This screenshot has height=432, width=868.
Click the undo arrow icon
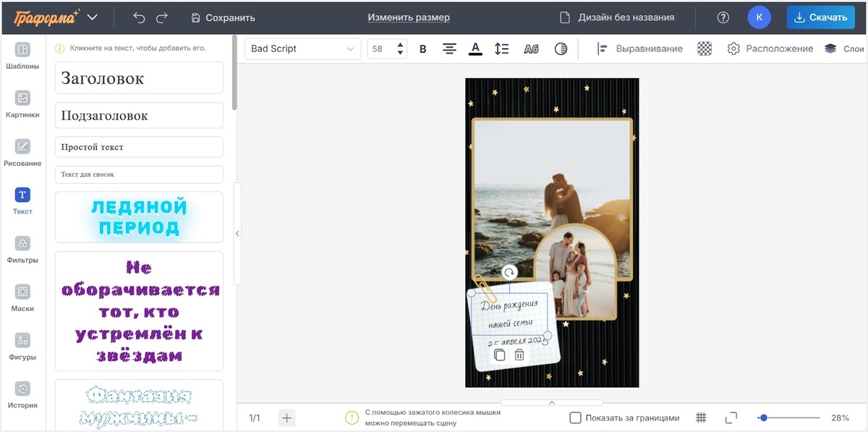click(x=140, y=17)
